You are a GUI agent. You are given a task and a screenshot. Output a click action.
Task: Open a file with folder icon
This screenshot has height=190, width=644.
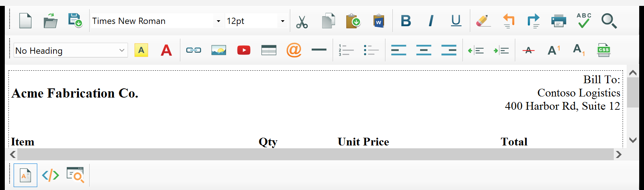[x=50, y=21]
